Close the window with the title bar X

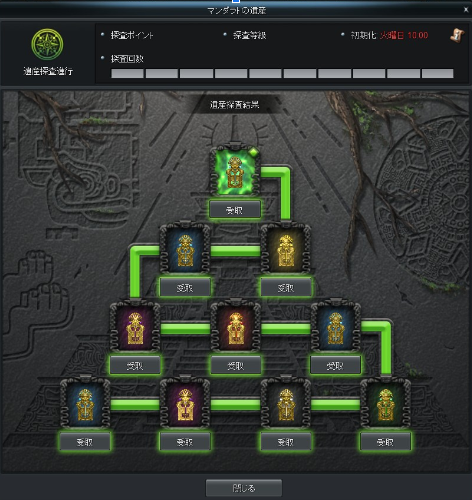466,10
